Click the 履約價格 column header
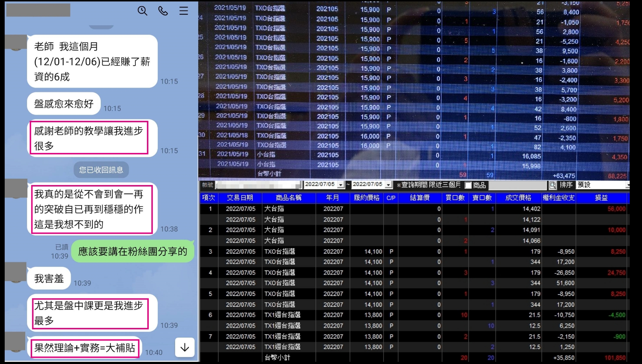642x364 pixels. [366, 198]
